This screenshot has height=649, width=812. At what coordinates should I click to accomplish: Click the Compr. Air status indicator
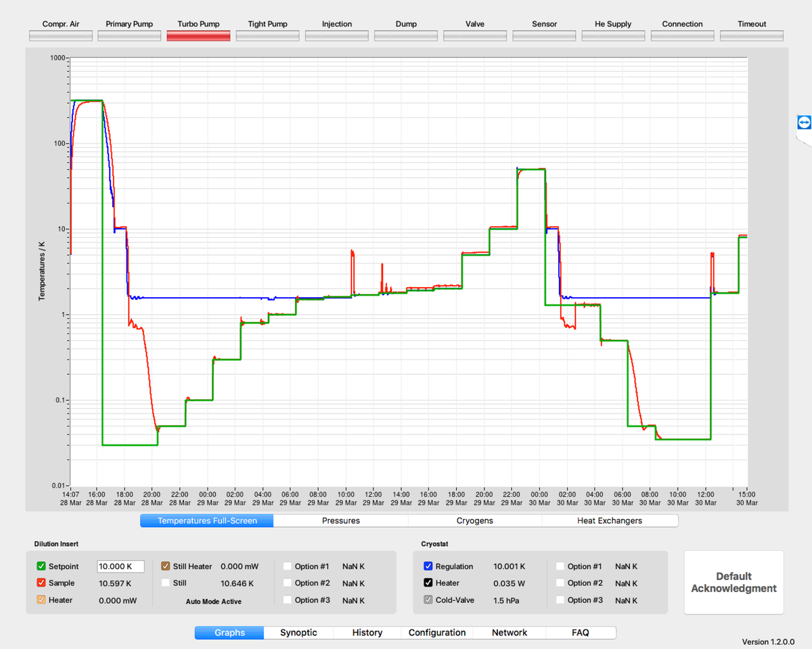61,36
